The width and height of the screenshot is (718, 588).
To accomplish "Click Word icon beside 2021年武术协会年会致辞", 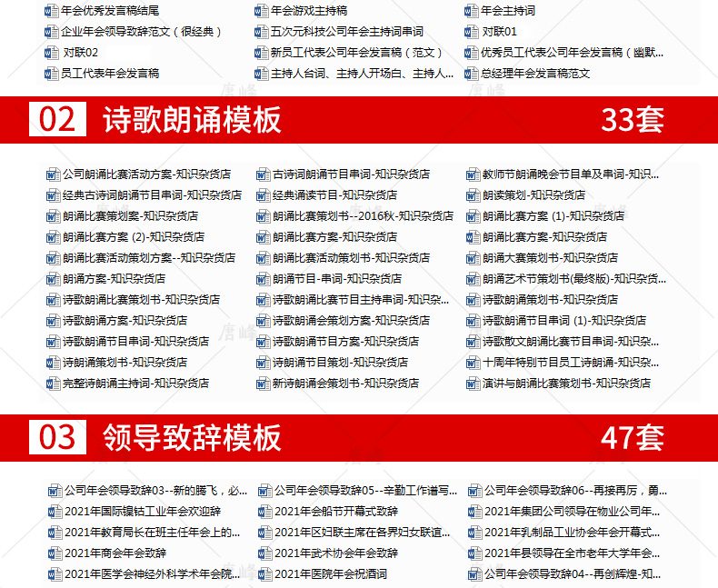I will coord(265,553).
